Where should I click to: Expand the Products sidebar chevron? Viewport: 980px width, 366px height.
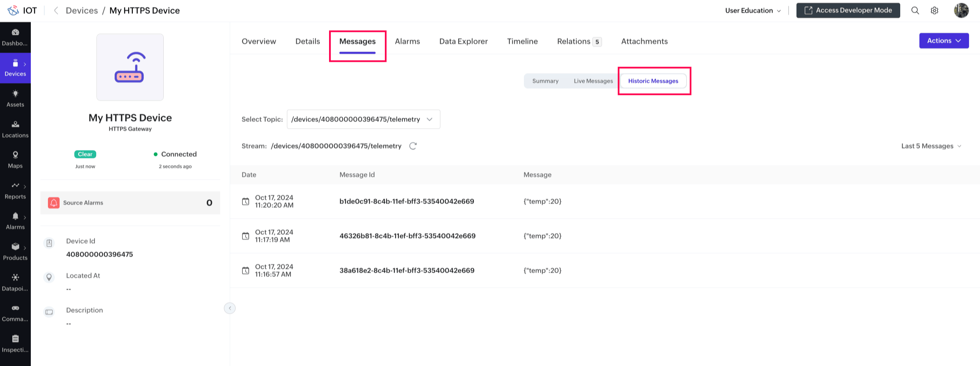[x=25, y=248]
